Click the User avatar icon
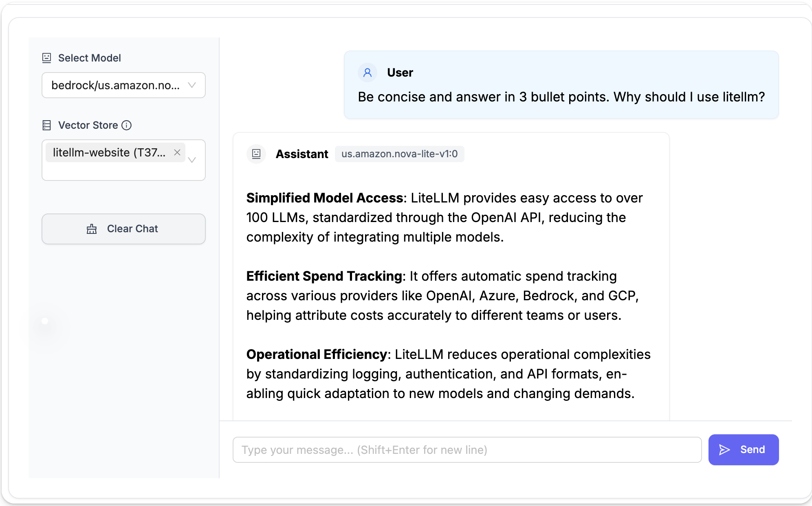Viewport: 812px width, 506px height. point(367,73)
